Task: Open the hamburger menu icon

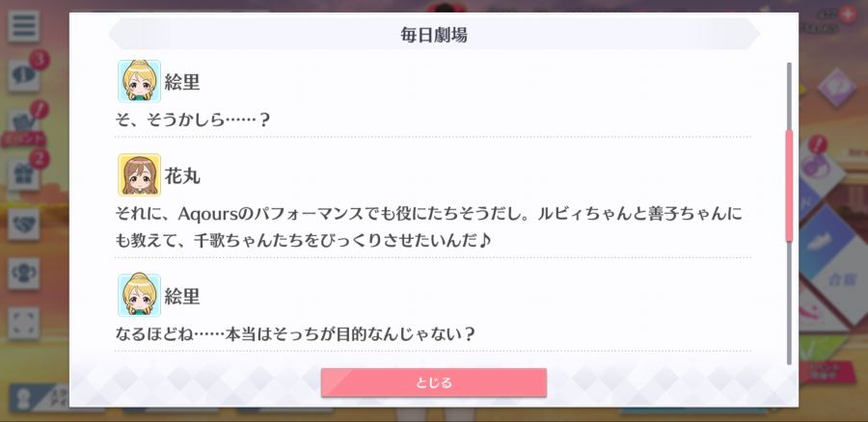Action: click(x=23, y=26)
